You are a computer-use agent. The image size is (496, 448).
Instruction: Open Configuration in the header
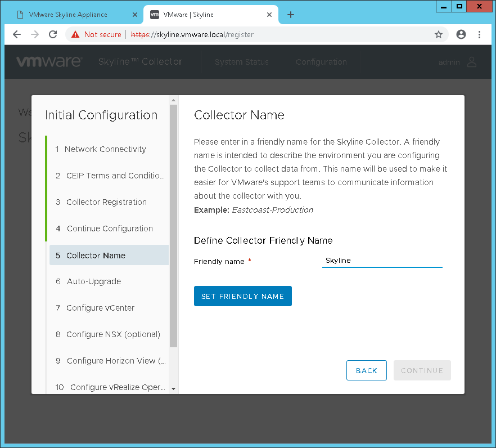click(322, 62)
